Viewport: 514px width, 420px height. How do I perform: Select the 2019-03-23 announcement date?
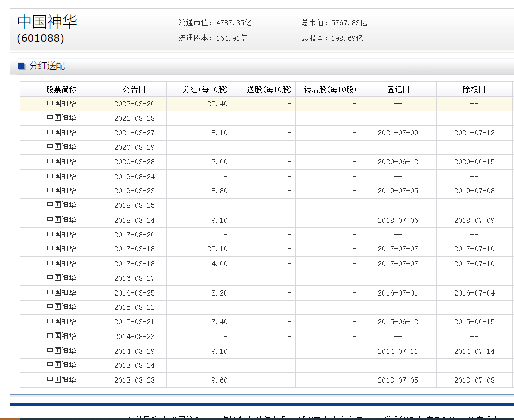tap(135, 191)
